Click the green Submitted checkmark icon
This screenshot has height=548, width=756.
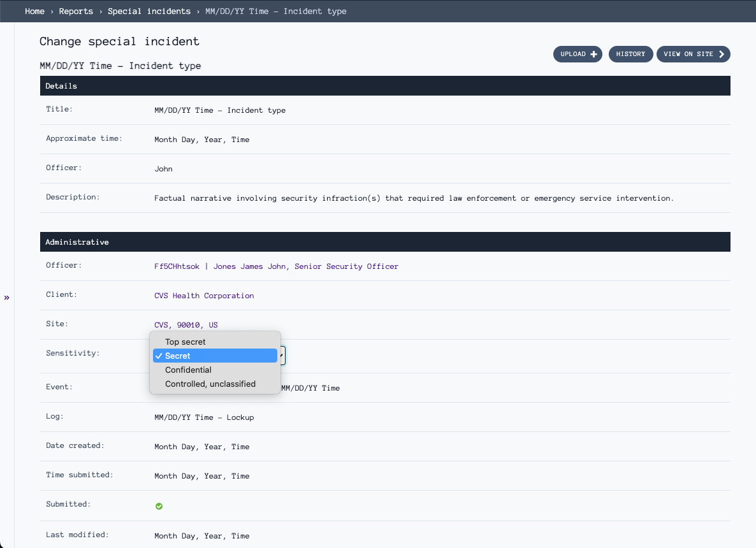159,506
